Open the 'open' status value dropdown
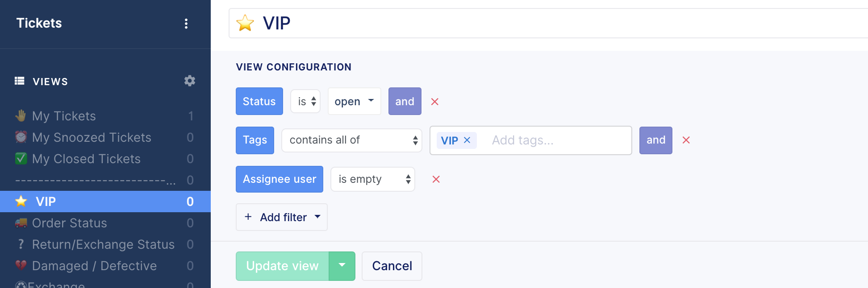The width and height of the screenshot is (868, 288). [355, 101]
